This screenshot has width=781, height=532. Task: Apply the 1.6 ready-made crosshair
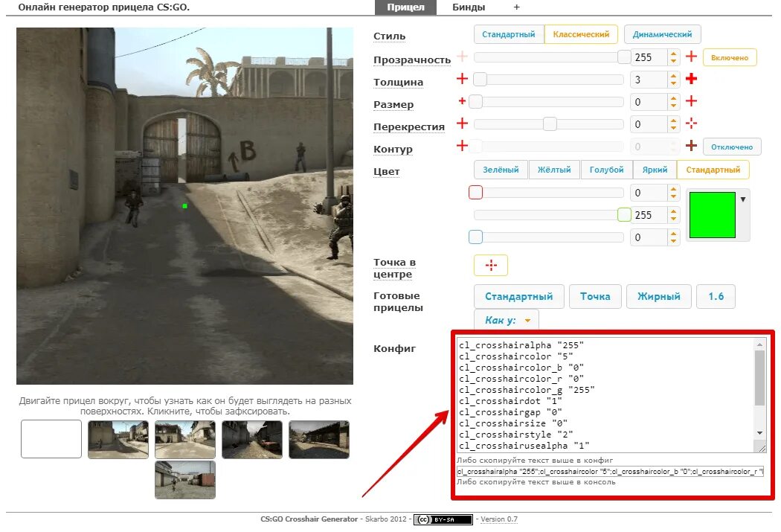(716, 296)
